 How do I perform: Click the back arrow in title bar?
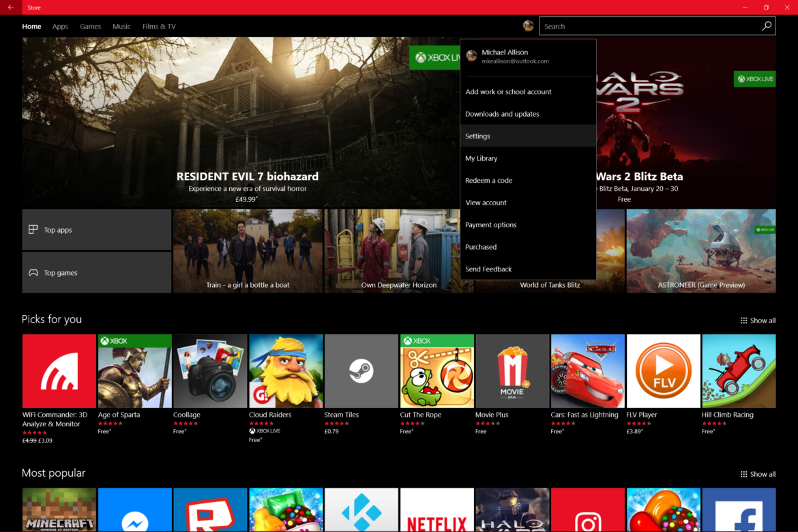10,8
